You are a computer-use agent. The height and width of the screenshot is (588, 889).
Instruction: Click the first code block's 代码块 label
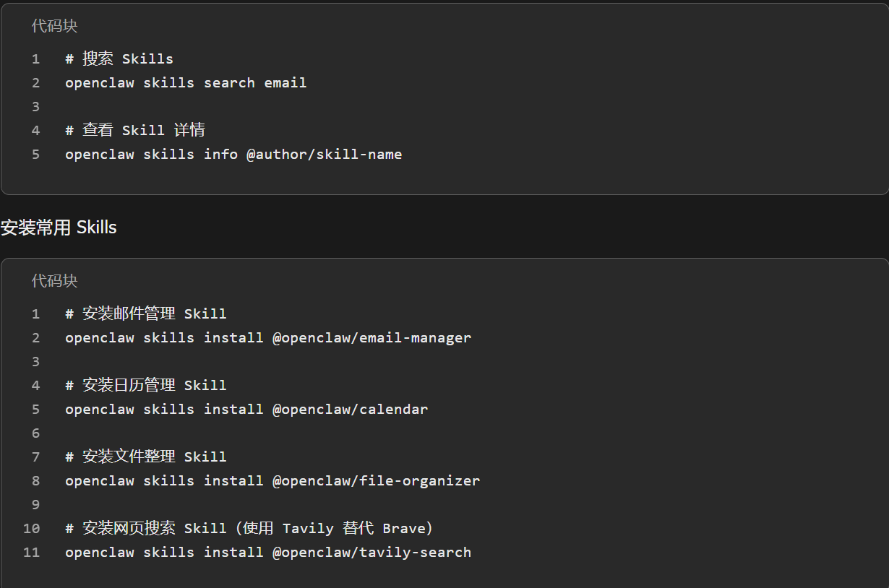(54, 26)
